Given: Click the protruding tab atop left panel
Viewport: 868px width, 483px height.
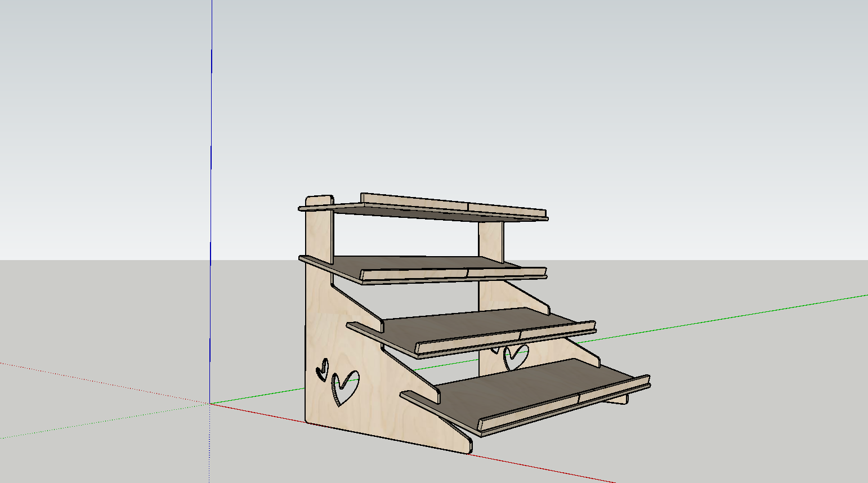Looking at the screenshot, I should point(319,201).
